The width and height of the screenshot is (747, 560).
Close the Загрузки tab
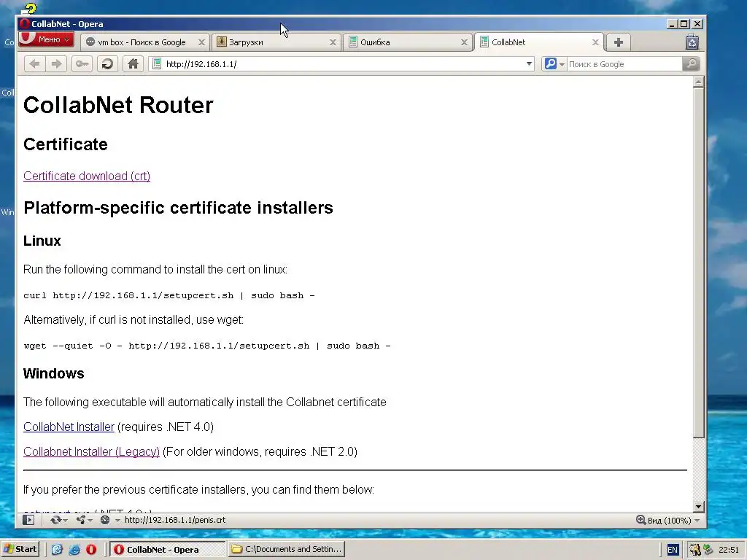[x=333, y=42]
